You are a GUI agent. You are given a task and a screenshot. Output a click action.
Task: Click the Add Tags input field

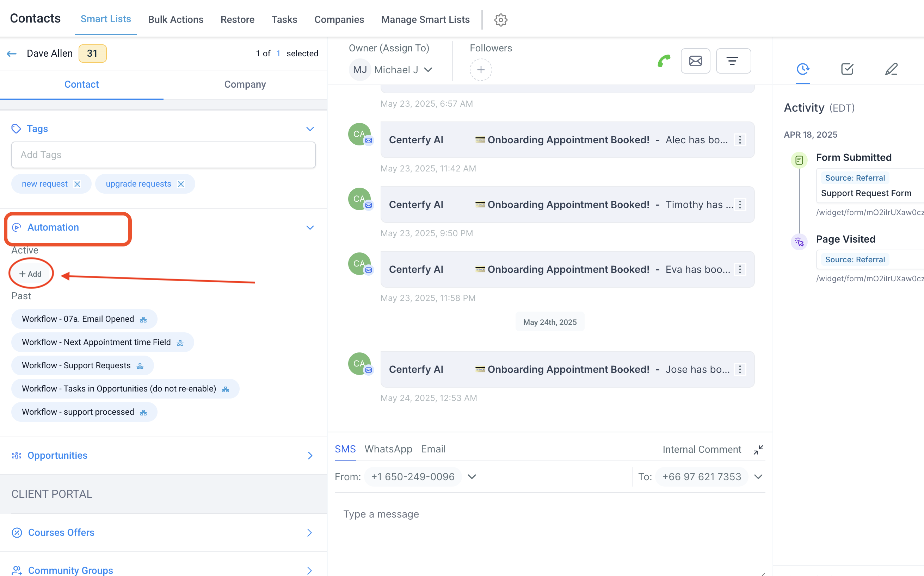click(163, 155)
